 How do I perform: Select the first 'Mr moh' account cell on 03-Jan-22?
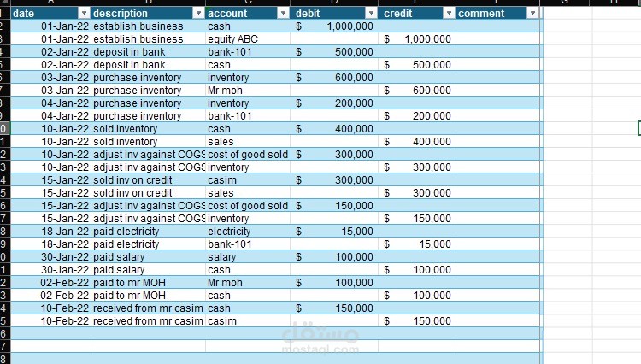click(x=248, y=91)
